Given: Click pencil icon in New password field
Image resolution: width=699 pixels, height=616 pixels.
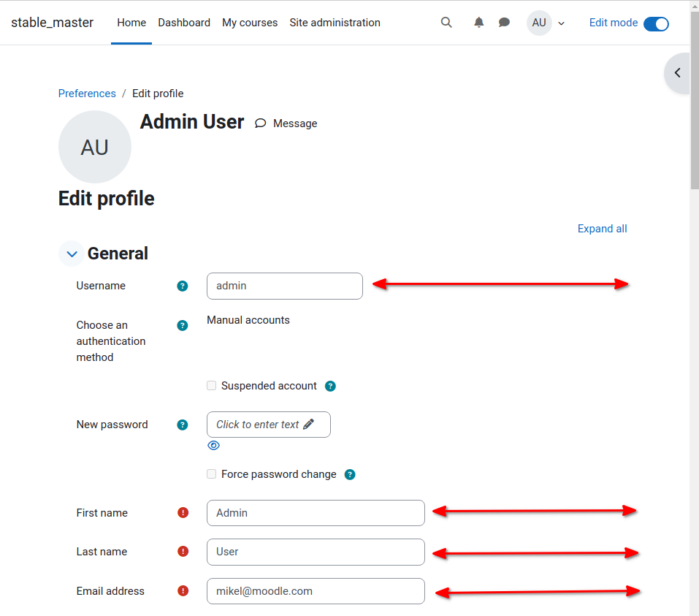Looking at the screenshot, I should [308, 425].
